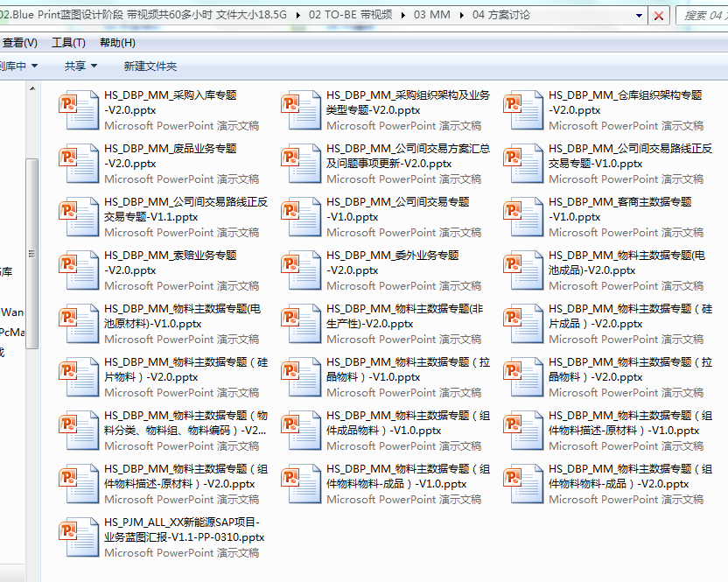Click the 索赔业务专题 file icon

(79, 270)
